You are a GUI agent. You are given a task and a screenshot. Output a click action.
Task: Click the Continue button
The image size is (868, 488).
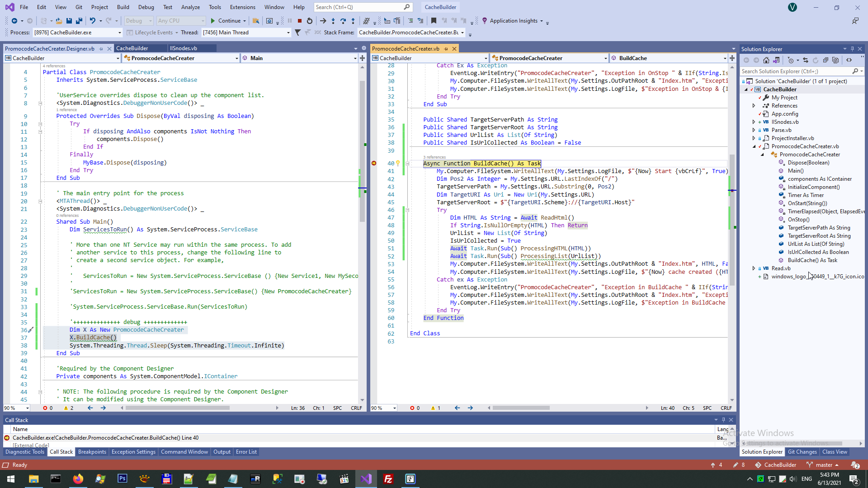pyautogui.click(x=225, y=21)
